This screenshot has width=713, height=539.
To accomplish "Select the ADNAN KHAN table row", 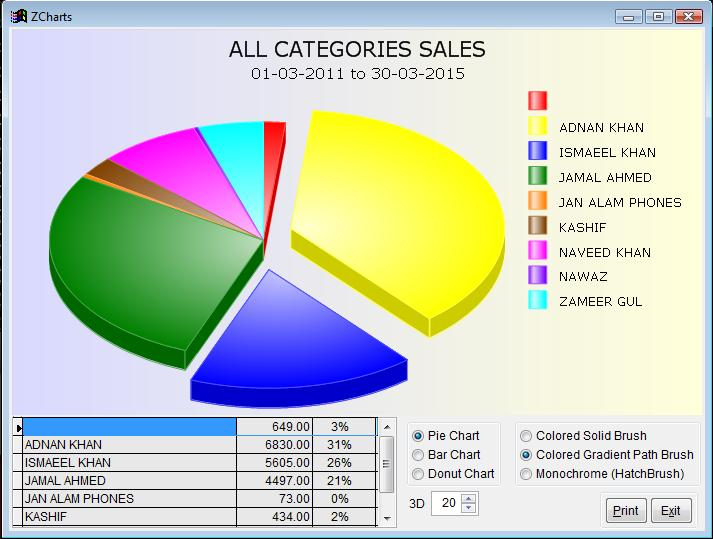I will 196,445.
